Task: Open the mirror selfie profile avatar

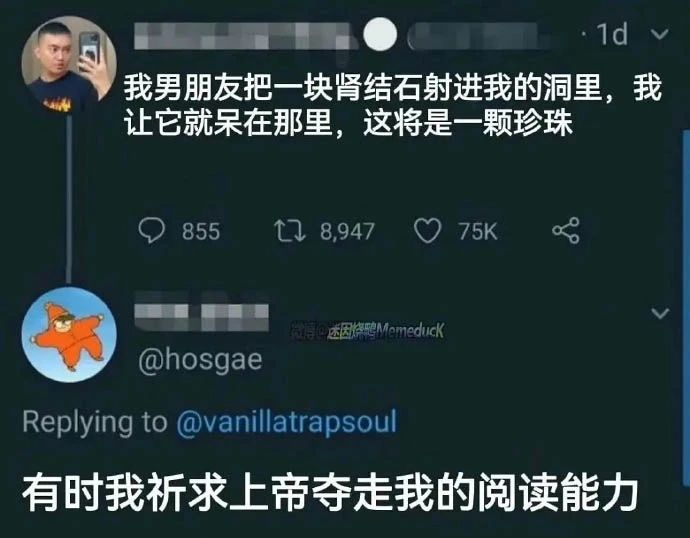Action: (x=69, y=64)
